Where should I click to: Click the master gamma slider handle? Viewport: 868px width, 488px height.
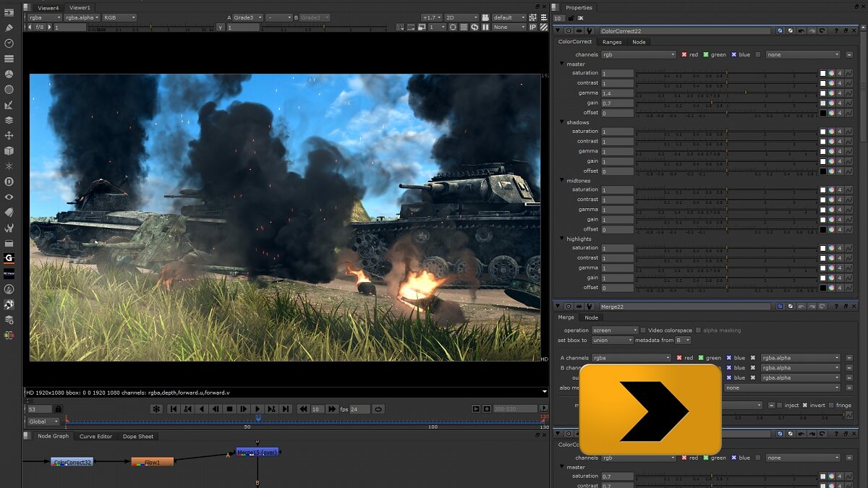pyautogui.click(x=746, y=93)
